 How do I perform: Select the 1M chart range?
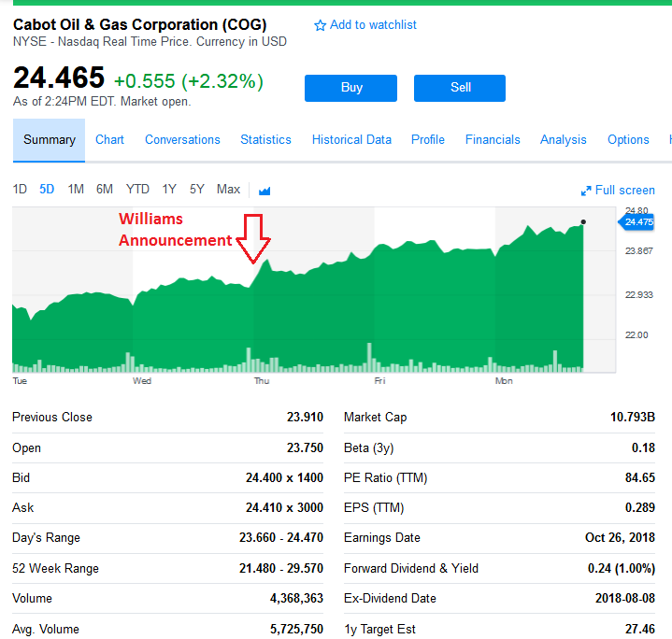tap(76, 189)
